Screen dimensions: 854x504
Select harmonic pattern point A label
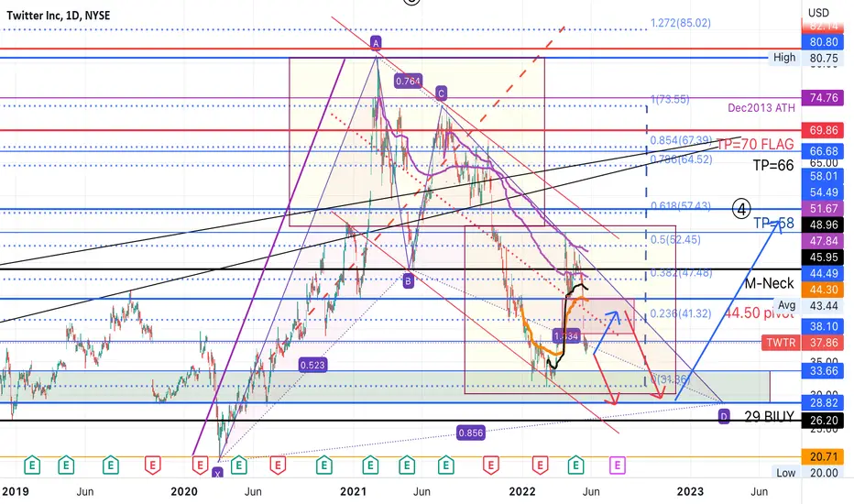[376, 42]
